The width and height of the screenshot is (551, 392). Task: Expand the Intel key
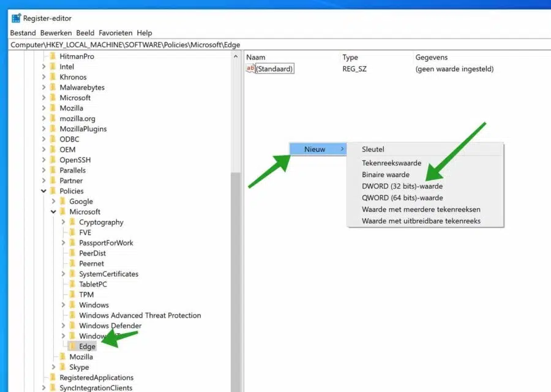point(43,66)
